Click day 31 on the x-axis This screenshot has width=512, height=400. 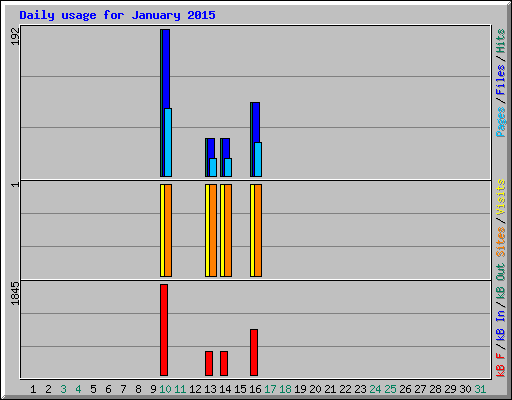point(480,389)
